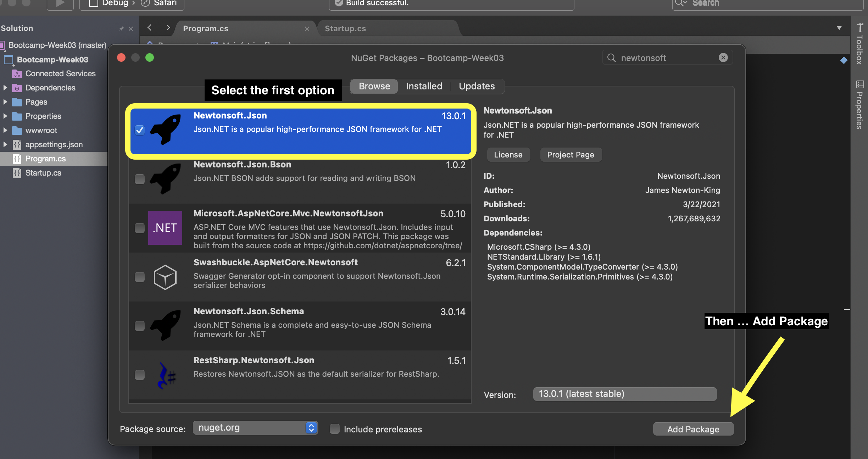This screenshot has width=868, height=459.
Task: Enable Include prereleases checkbox
Action: coord(335,429)
